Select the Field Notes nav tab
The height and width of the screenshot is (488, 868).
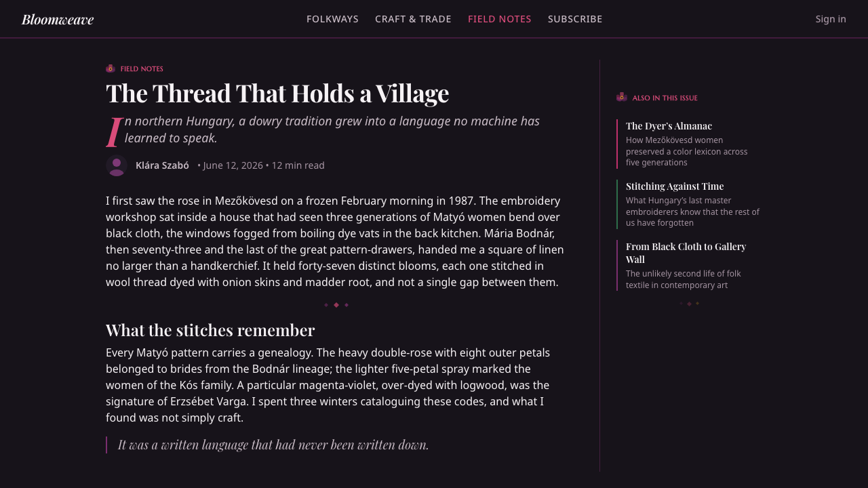500,19
